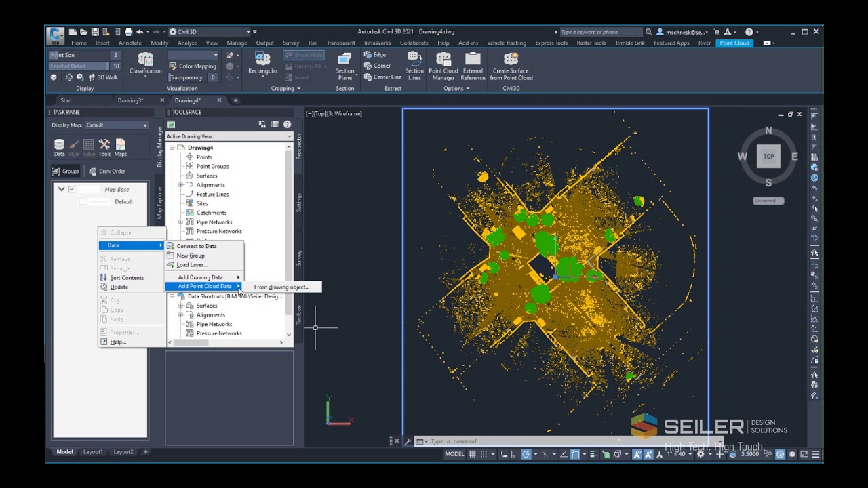Expand Surfaces under Data Shortcuts
868x488 pixels.
181,306
